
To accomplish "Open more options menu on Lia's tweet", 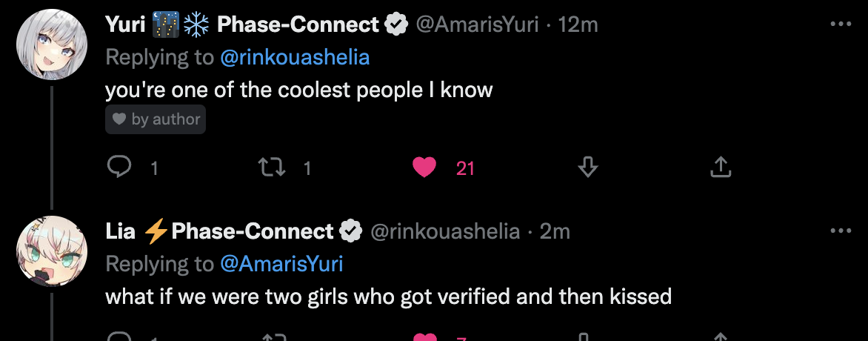I will (x=841, y=231).
